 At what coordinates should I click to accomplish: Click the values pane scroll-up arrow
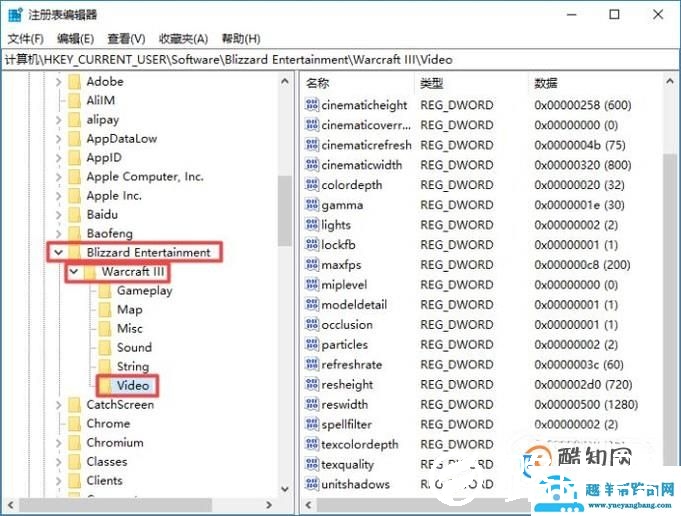click(670, 81)
